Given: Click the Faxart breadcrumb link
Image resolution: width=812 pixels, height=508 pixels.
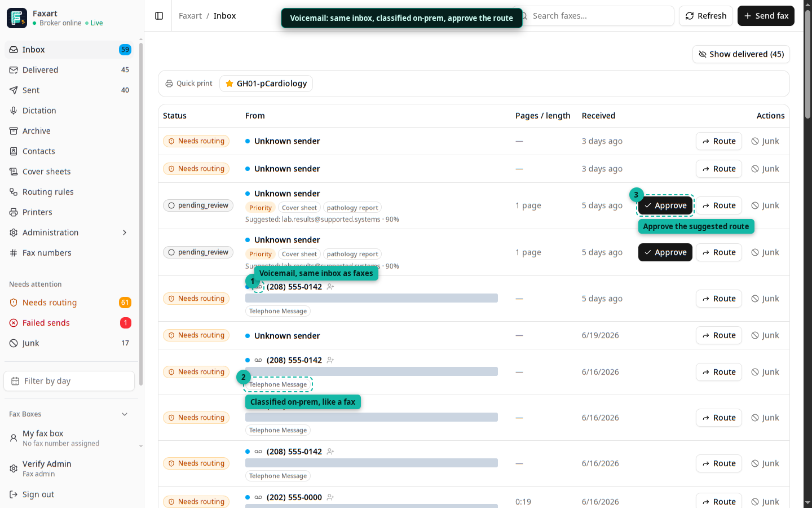Looking at the screenshot, I should click(190, 16).
